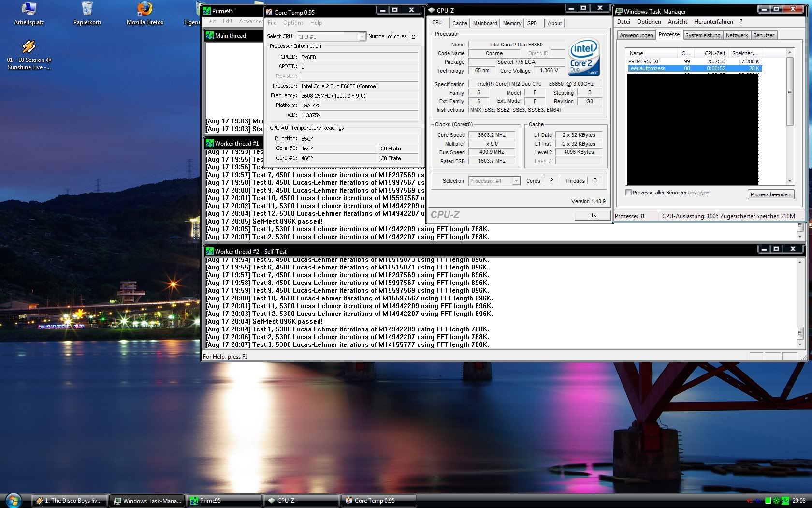
Task: Open Datei menu in Task-Manager
Action: tap(623, 22)
